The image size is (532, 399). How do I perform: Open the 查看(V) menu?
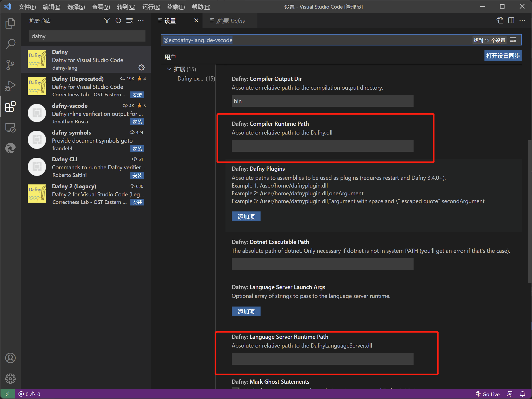click(101, 7)
